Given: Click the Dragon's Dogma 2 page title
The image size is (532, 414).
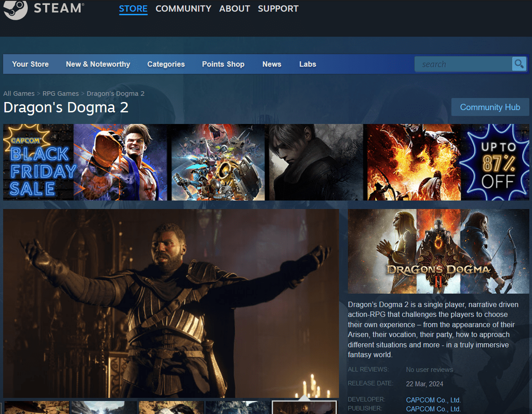Looking at the screenshot, I should tap(66, 107).
